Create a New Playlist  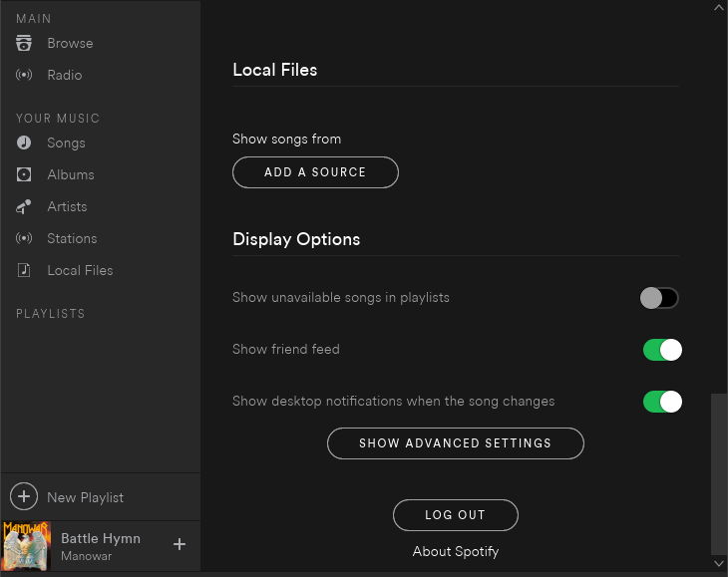tap(86, 497)
